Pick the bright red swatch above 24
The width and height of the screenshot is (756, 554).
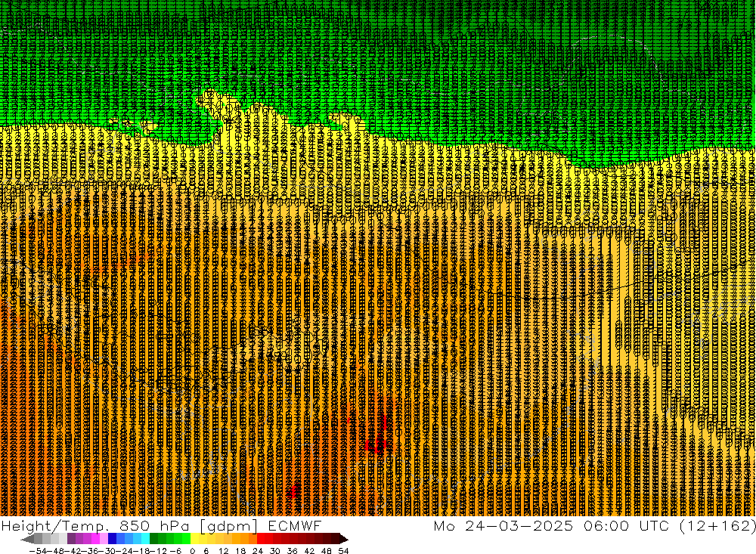click(262, 539)
